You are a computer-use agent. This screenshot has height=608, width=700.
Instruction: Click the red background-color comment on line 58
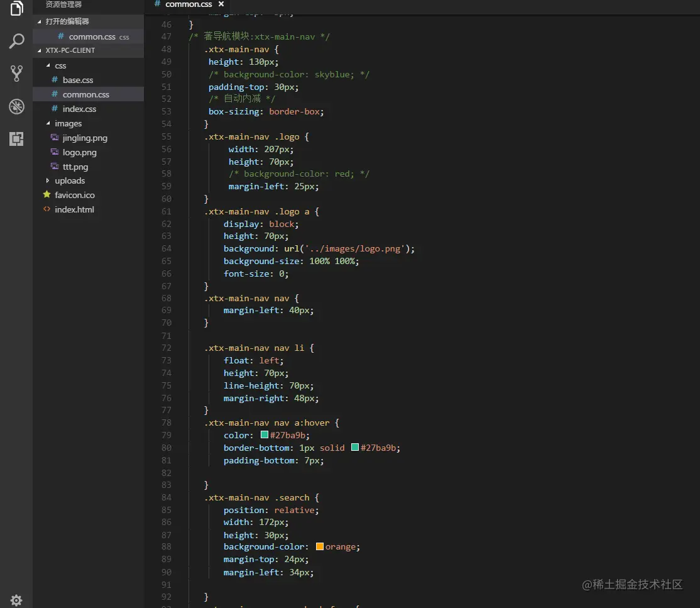click(299, 174)
